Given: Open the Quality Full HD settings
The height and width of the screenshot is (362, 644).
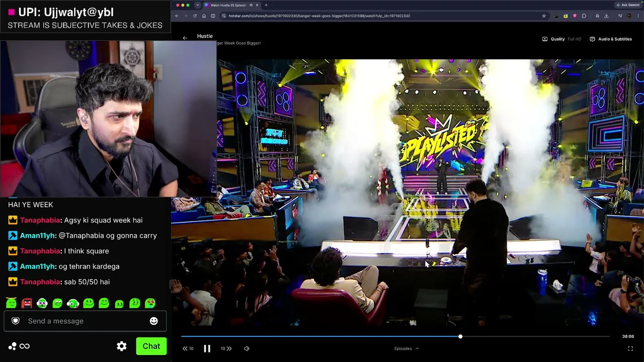Looking at the screenshot, I should pyautogui.click(x=561, y=39).
